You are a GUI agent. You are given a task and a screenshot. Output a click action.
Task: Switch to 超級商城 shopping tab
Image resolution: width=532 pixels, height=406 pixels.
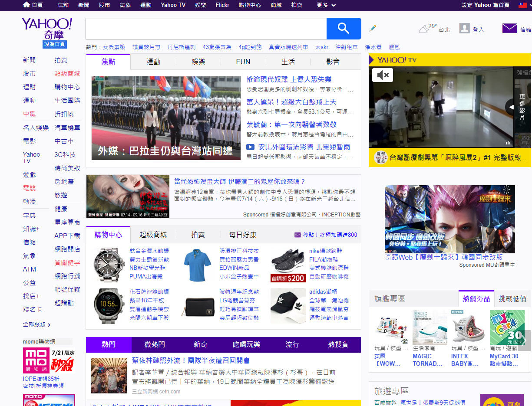pyautogui.click(x=153, y=235)
